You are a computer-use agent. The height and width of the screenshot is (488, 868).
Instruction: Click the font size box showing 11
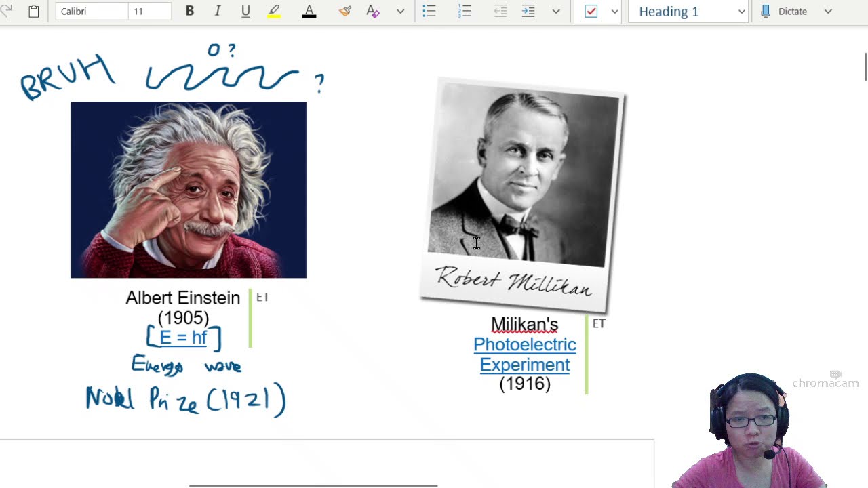[x=150, y=11]
